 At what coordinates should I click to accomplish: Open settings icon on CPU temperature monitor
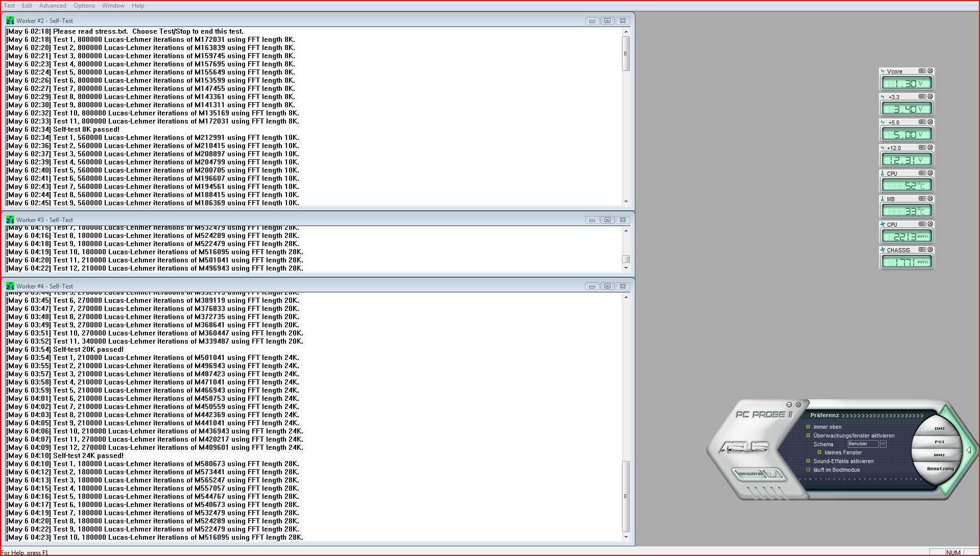(x=922, y=173)
